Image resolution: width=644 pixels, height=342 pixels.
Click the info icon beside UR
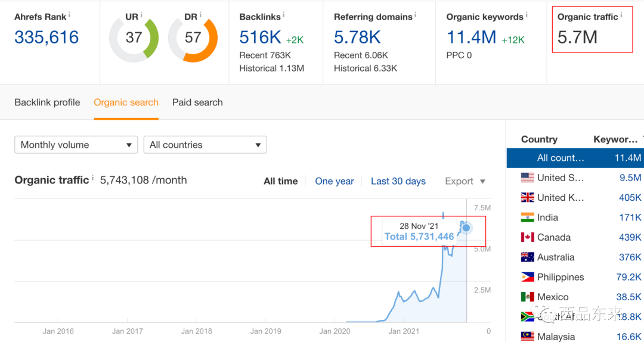coord(141,15)
